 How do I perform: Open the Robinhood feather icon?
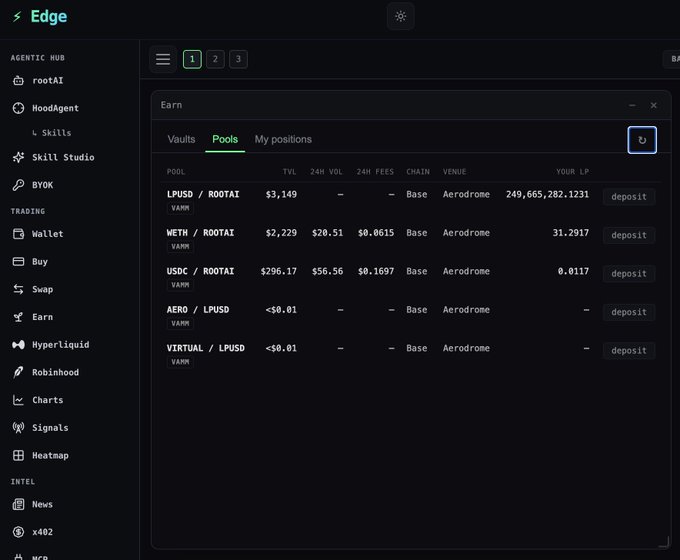[x=18, y=372]
